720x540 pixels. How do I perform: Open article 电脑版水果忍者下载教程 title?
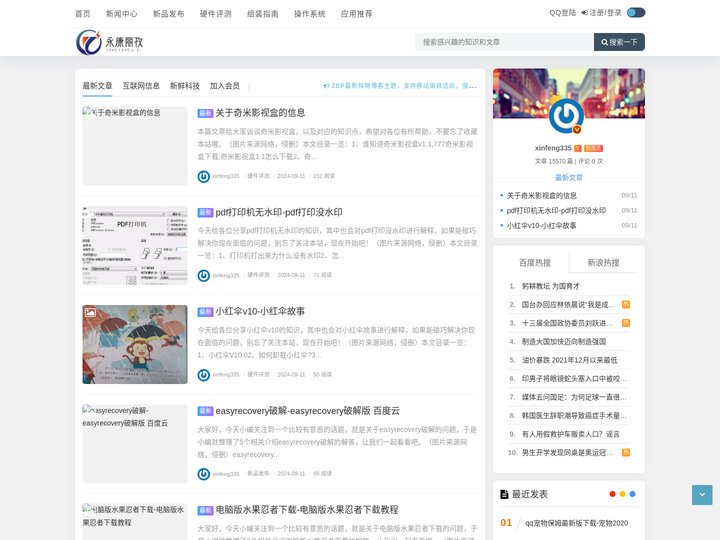[307, 510]
